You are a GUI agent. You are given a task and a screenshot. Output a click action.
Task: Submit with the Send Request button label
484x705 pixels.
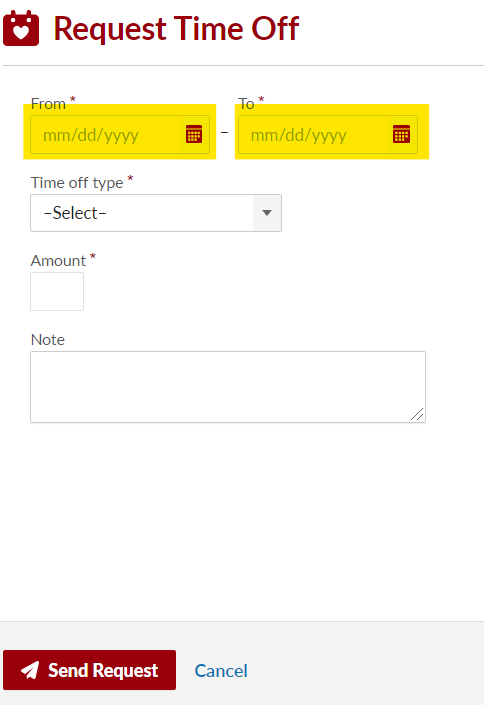click(103, 670)
